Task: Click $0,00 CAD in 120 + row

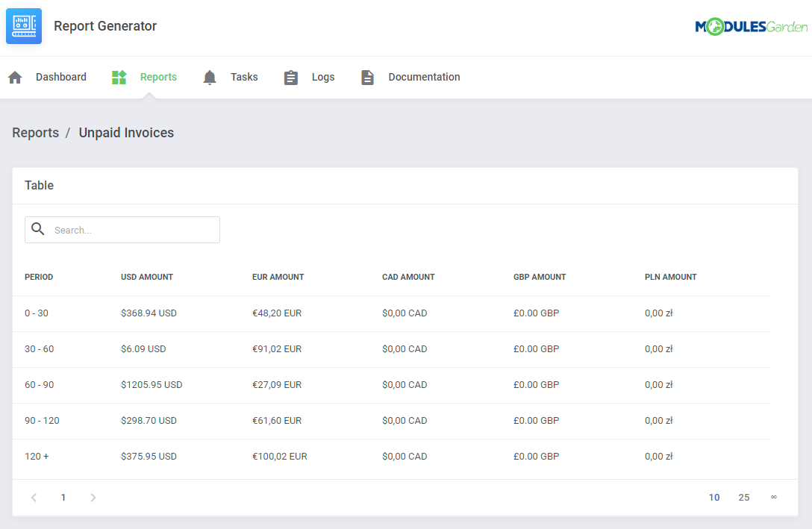Action: tap(405, 457)
